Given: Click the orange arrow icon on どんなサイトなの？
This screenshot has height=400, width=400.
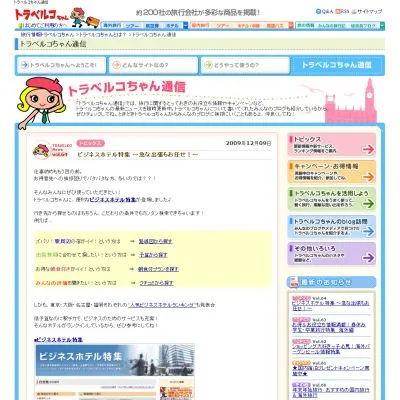Looking at the screenshot, I should click(116, 65).
